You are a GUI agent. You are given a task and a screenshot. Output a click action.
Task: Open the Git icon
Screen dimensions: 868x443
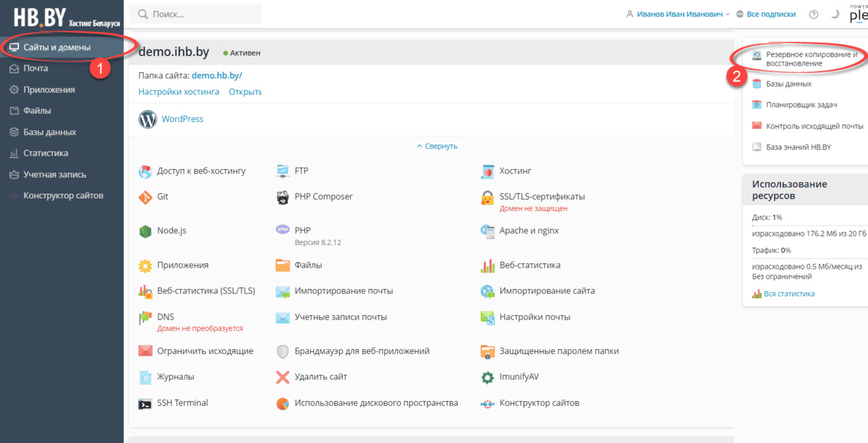[145, 197]
